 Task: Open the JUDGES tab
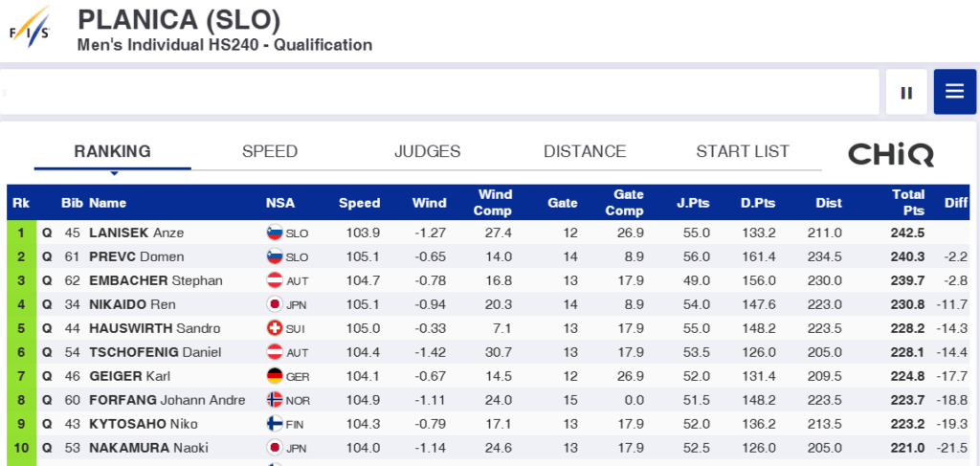pyautogui.click(x=428, y=152)
